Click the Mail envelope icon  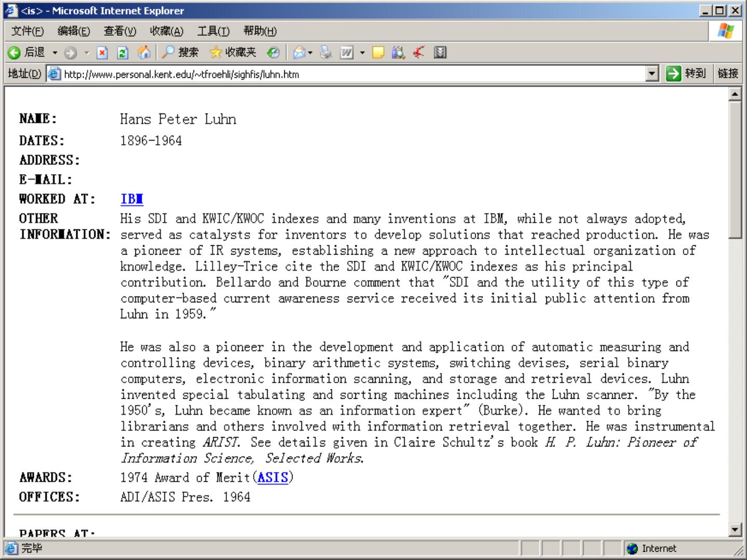click(x=299, y=52)
